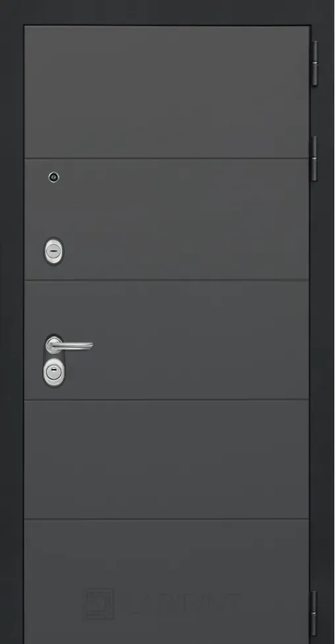Select the fourth plain door panel

click(x=166, y=459)
